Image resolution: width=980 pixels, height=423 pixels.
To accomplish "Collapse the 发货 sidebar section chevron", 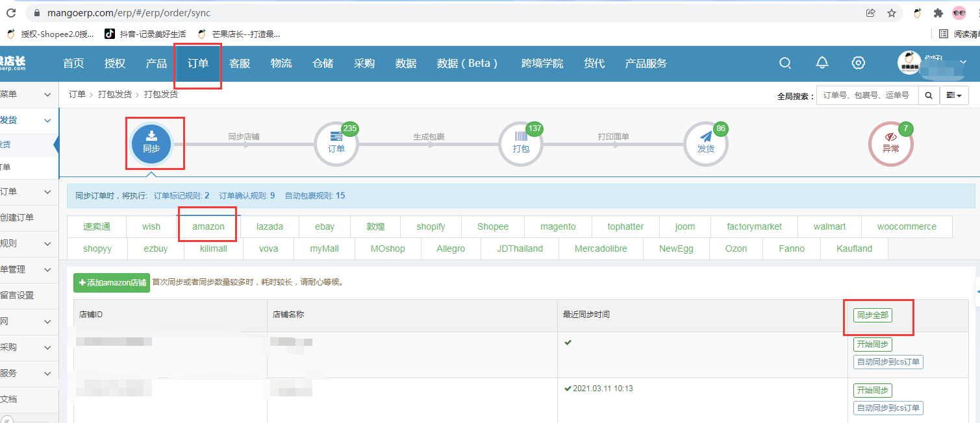I will coord(47,121).
